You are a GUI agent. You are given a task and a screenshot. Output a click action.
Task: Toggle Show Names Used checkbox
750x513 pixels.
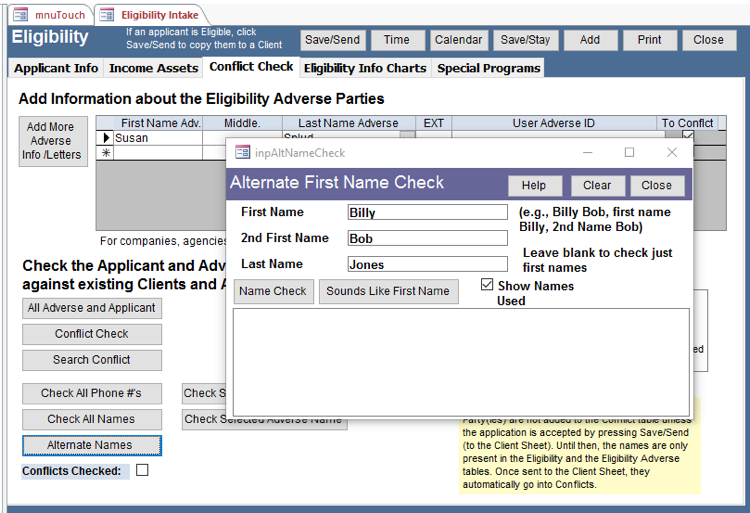click(x=487, y=284)
